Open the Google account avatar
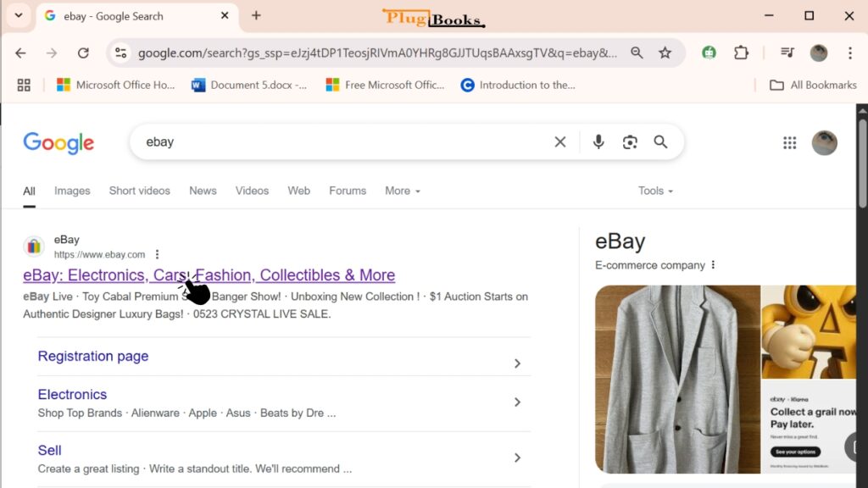The image size is (868, 488). click(824, 142)
